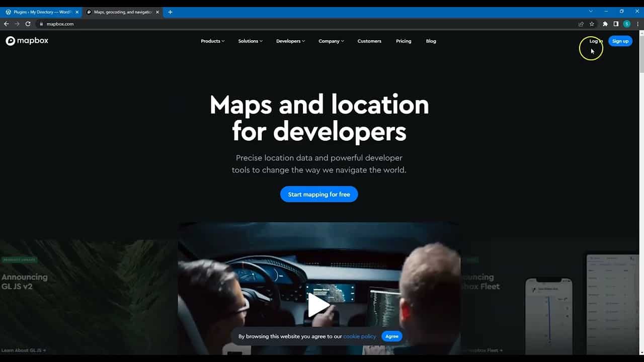The width and height of the screenshot is (644, 362).
Task: Click the Sign up button
Action: [x=620, y=41]
